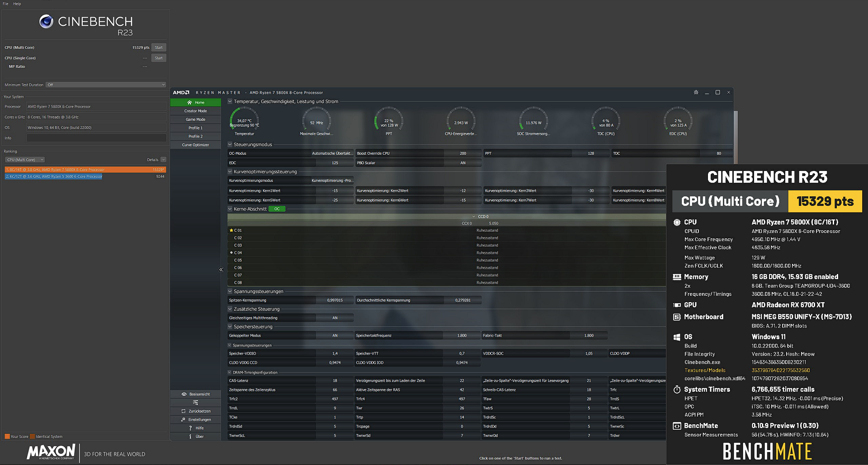Click the Maximale Geschwindigkeit gauge
Image resolution: width=868 pixels, height=465 pixels.
pyautogui.click(x=316, y=121)
